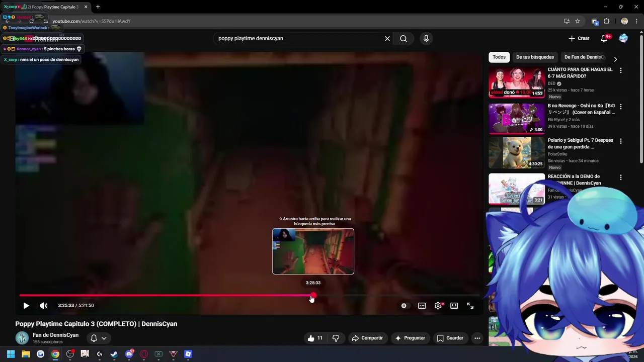This screenshot has width=644, height=362.
Task: Dislike the video with thumbs down
Action: click(x=336, y=338)
